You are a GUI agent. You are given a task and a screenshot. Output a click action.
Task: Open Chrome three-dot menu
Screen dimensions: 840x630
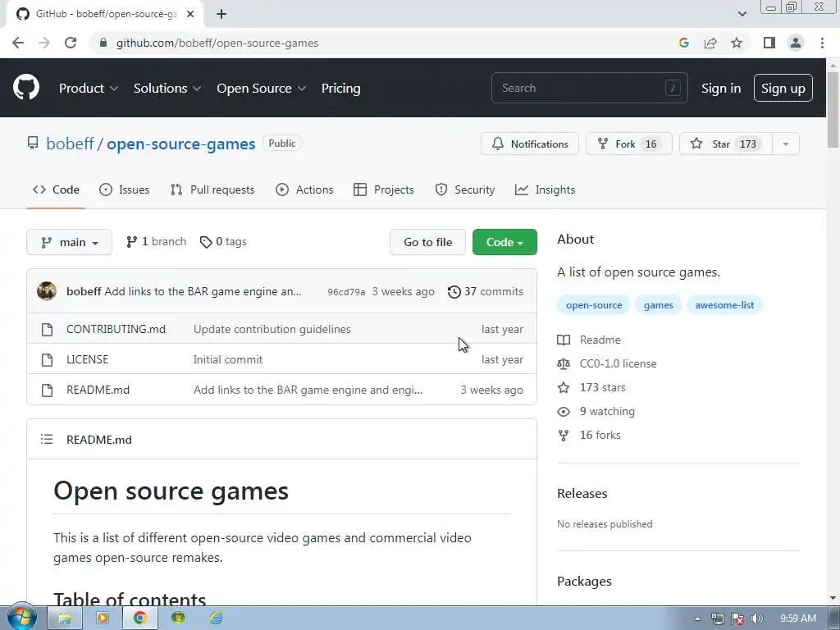tap(822, 43)
